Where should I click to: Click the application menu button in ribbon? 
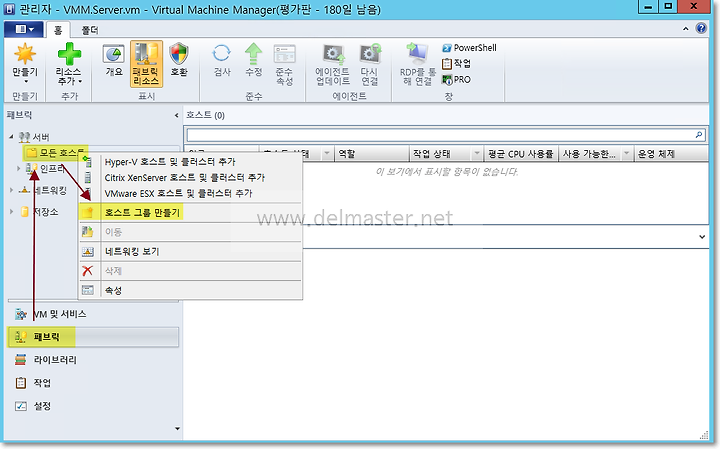[x=24, y=29]
